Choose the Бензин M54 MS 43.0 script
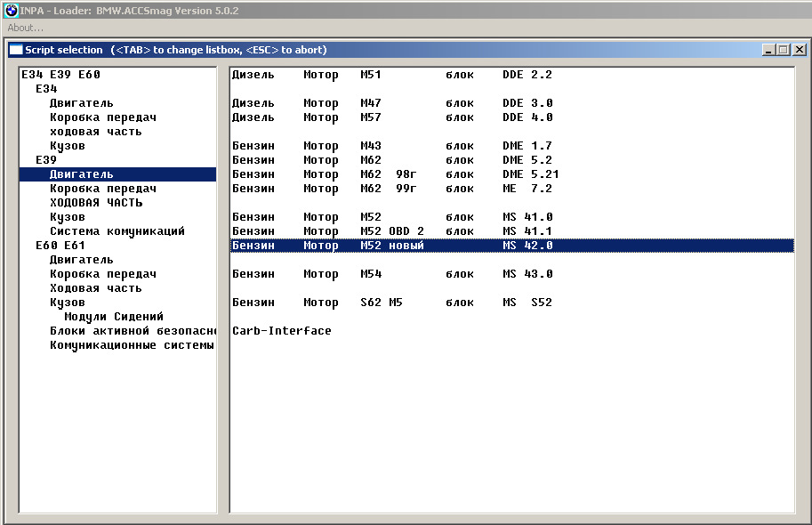Image resolution: width=812 pixels, height=525 pixels. [511, 274]
